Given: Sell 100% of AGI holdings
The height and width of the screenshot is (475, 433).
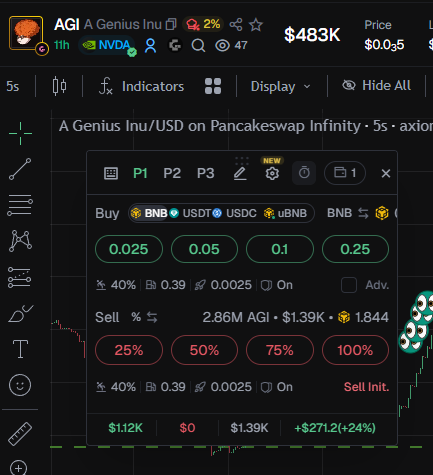Looking at the screenshot, I should pos(355,350).
